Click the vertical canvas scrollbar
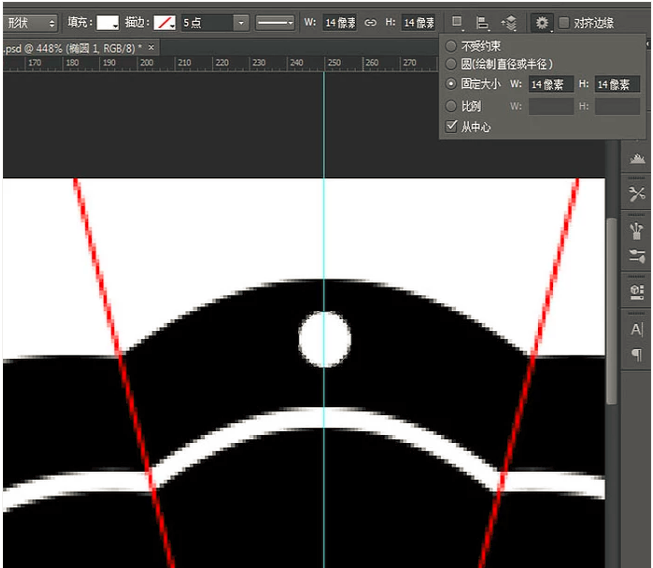Screen dimensions: 653x568 click(611, 311)
